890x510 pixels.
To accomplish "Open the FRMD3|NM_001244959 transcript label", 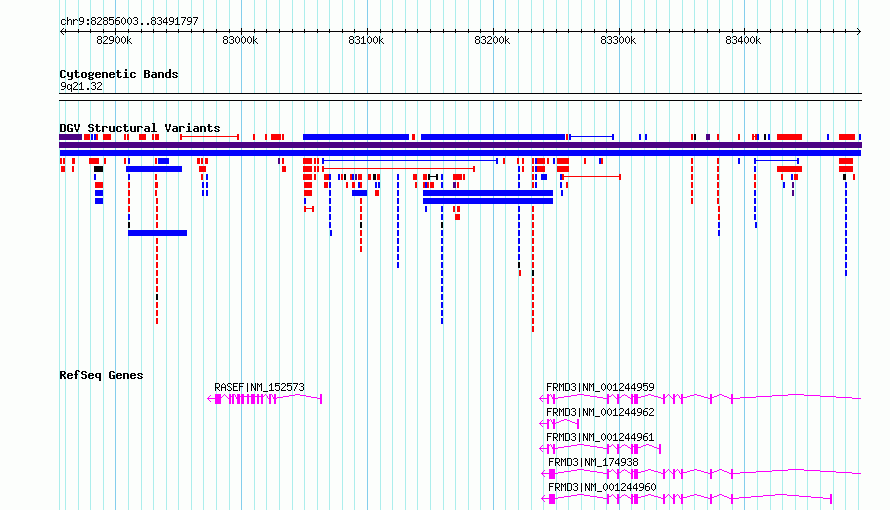I will point(600,387).
